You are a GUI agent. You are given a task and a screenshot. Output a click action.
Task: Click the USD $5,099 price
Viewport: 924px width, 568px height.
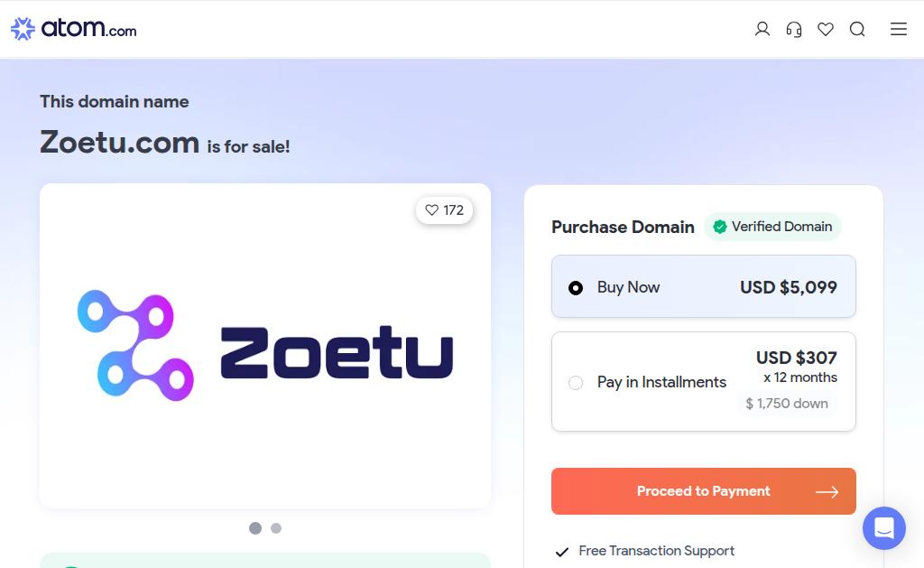(789, 287)
